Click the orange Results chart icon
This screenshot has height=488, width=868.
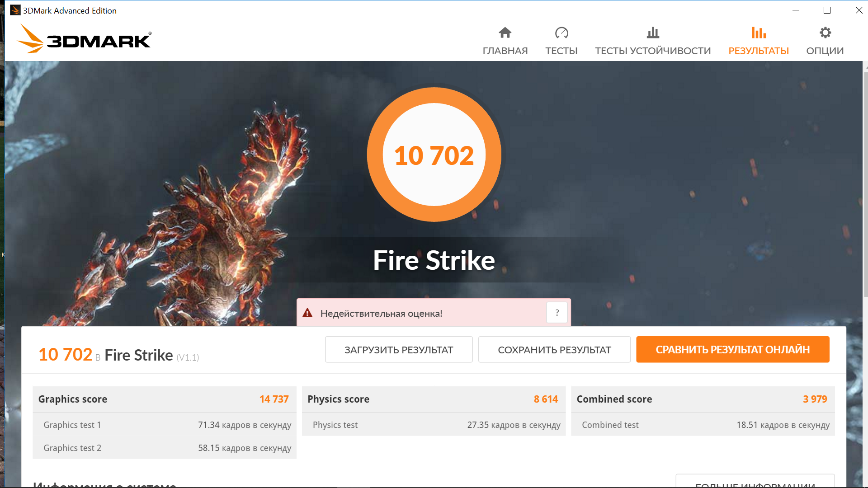pos(759,33)
